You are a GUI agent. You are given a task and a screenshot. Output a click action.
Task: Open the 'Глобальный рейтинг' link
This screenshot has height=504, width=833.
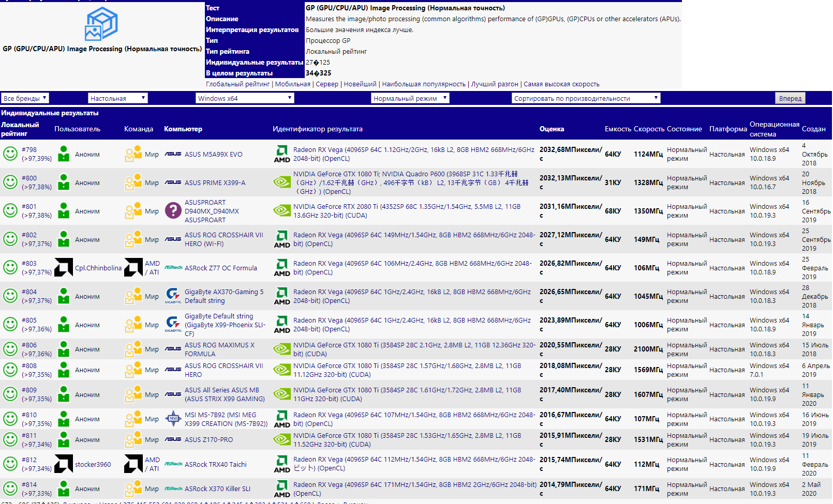pos(238,84)
